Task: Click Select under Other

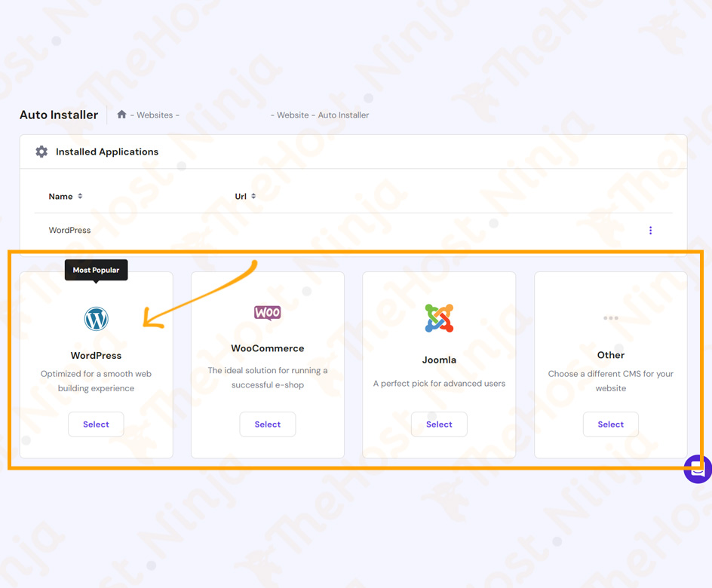Action: (611, 424)
